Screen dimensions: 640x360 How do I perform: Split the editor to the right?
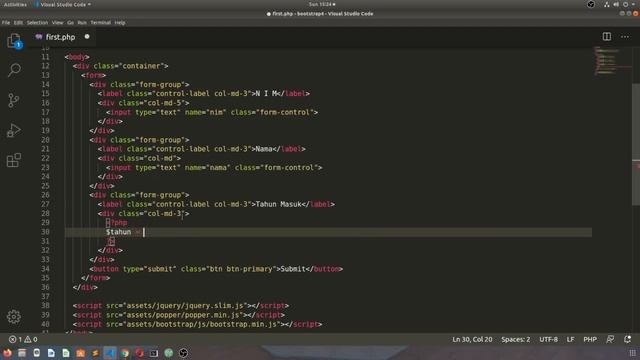click(x=607, y=37)
